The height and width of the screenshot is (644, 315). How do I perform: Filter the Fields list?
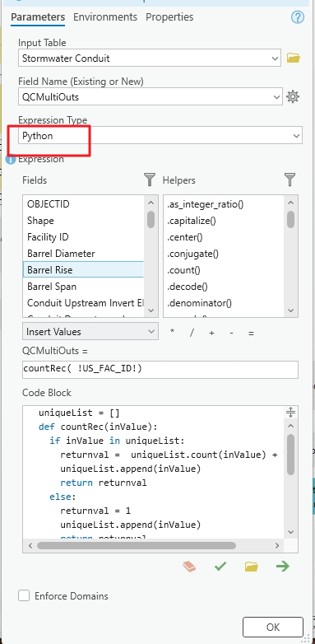point(150,180)
